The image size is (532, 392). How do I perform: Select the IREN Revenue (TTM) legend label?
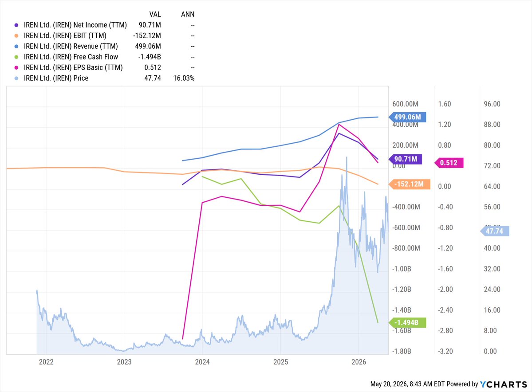click(71, 46)
